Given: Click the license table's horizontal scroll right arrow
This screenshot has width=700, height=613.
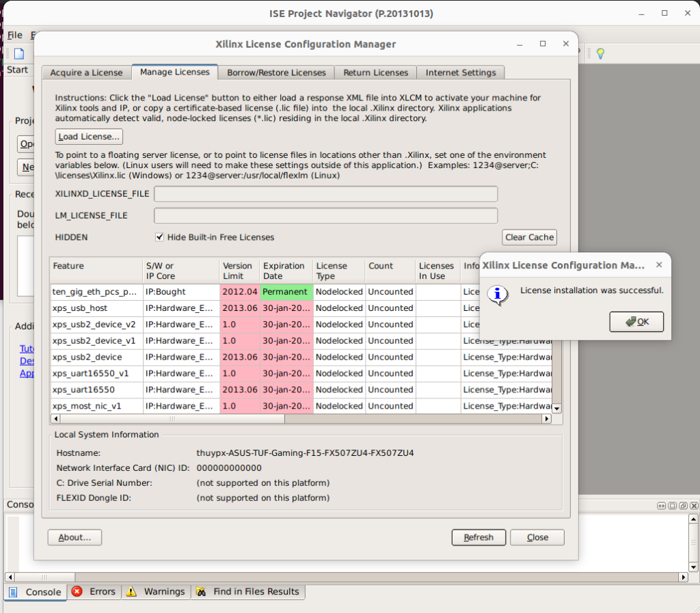Looking at the screenshot, I should coord(547,418).
